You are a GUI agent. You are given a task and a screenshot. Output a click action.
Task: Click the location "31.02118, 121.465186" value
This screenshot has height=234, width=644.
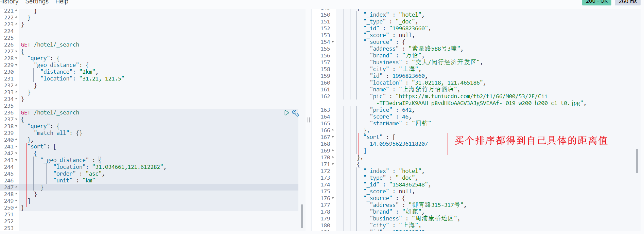(447, 83)
